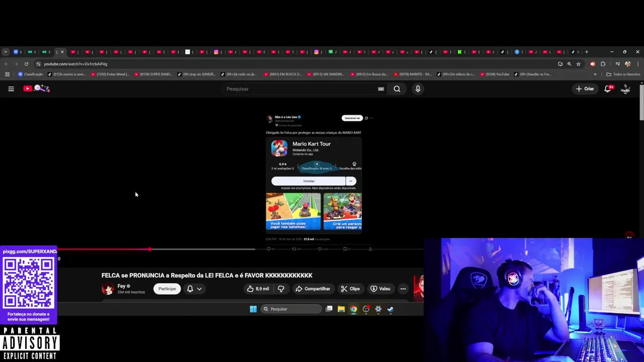This screenshot has height=362, width=644.
Task: Open the SUPER XAND bookmark
Action: point(153,74)
